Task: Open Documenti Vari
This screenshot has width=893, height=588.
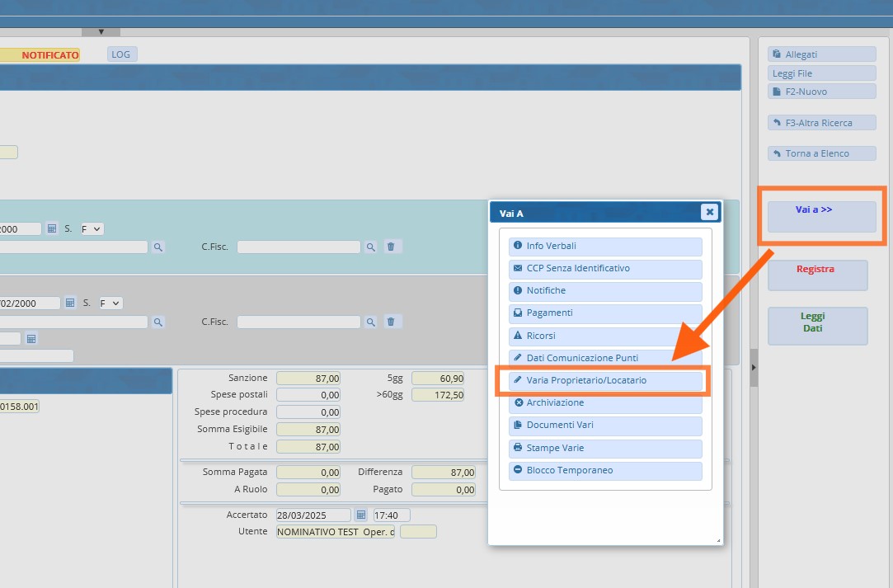Action: pos(605,425)
